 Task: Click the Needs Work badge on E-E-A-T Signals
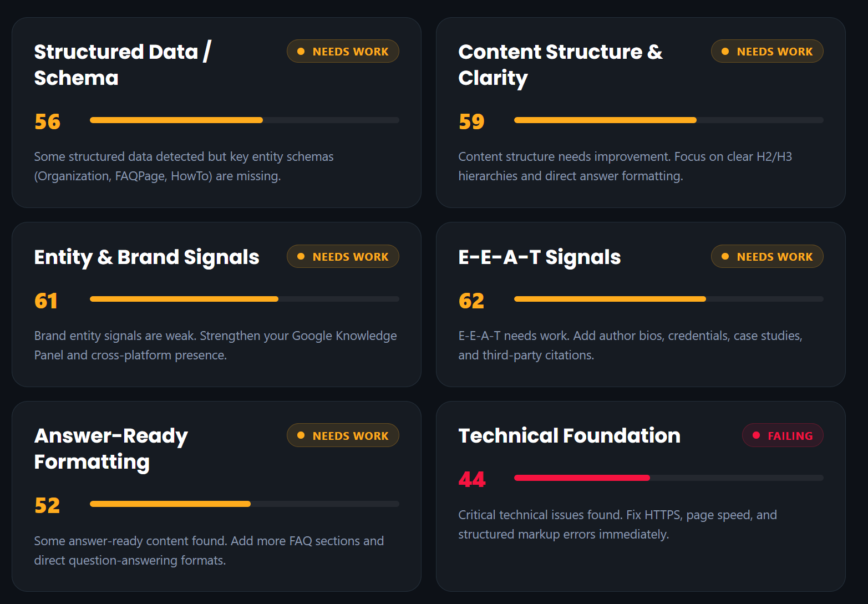point(767,256)
